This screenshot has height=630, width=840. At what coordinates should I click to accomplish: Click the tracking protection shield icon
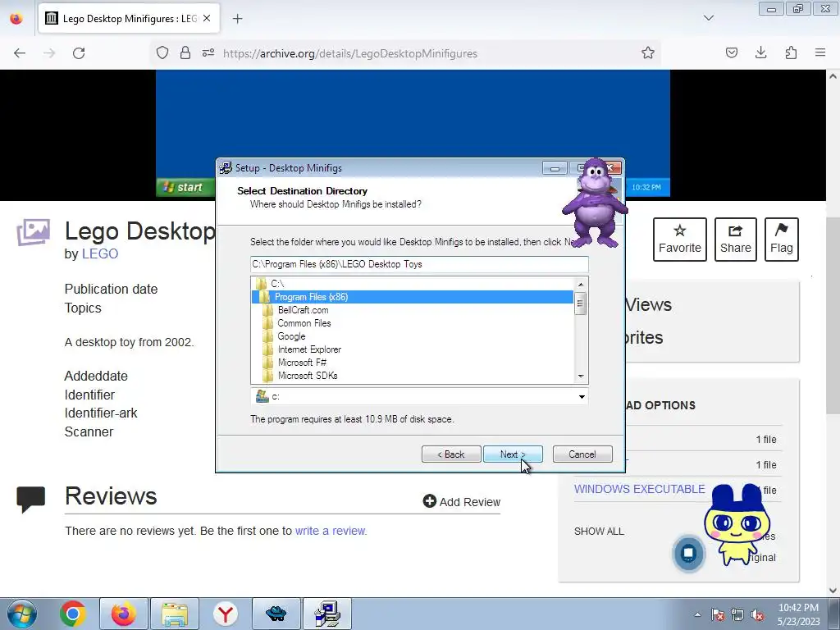coord(162,52)
